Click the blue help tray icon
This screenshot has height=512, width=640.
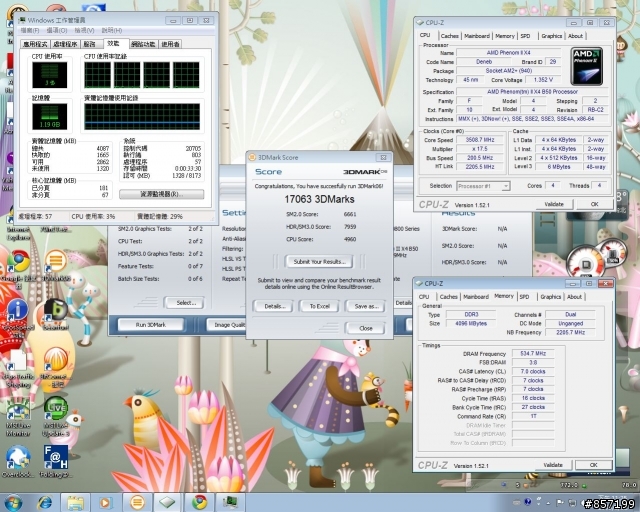[x=528, y=502]
